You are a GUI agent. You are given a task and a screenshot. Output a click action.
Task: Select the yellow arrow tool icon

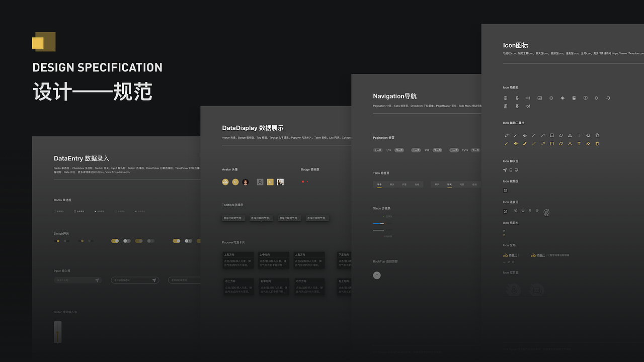pos(543,144)
